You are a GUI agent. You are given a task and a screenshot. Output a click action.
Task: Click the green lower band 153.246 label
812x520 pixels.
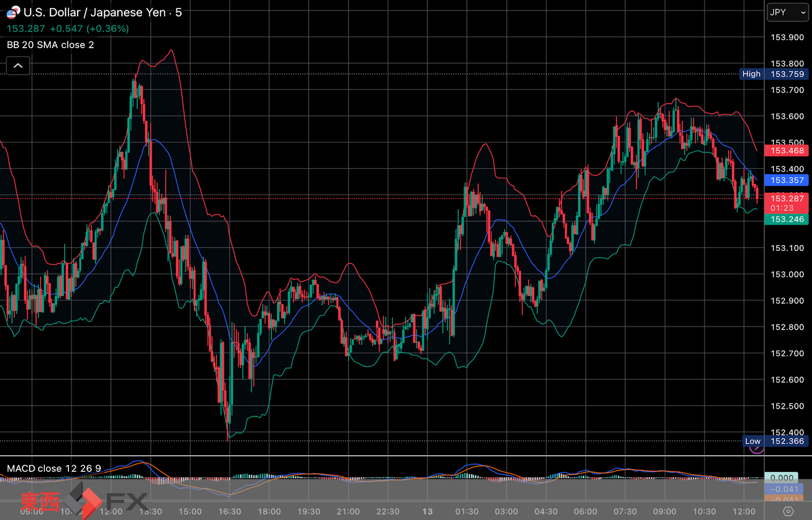(x=786, y=219)
